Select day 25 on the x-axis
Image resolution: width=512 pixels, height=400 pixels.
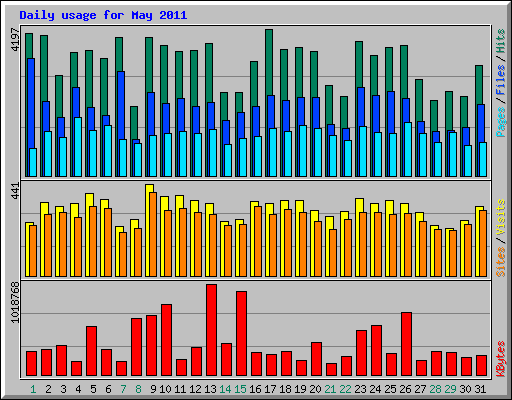[390, 389]
